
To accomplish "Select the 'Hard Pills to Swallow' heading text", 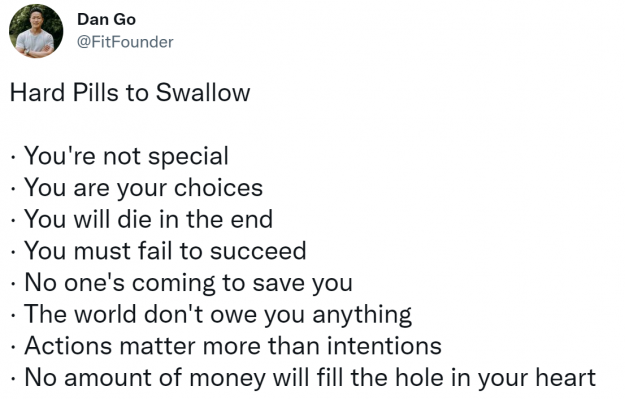I will (x=130, y=92).
